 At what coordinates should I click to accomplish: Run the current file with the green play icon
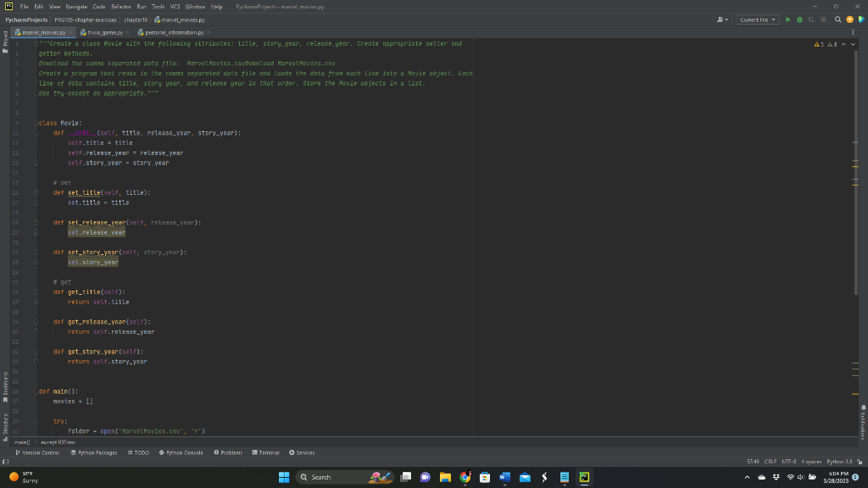(788, 19)
